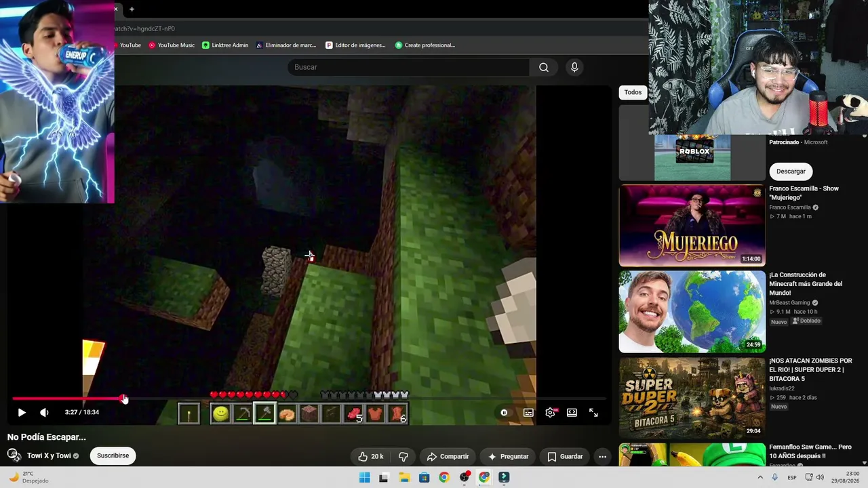Screen dimensions: 868x488
Task: Subscribe with the Suscribirse button
Action: (x=113, y=455)
